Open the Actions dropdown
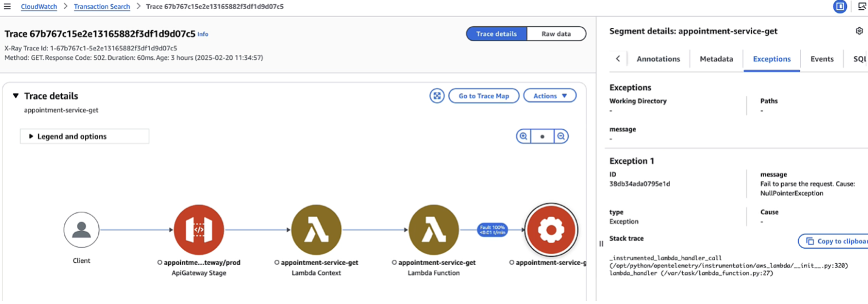This screenshot has width=868, height=304. pos(550,96)
